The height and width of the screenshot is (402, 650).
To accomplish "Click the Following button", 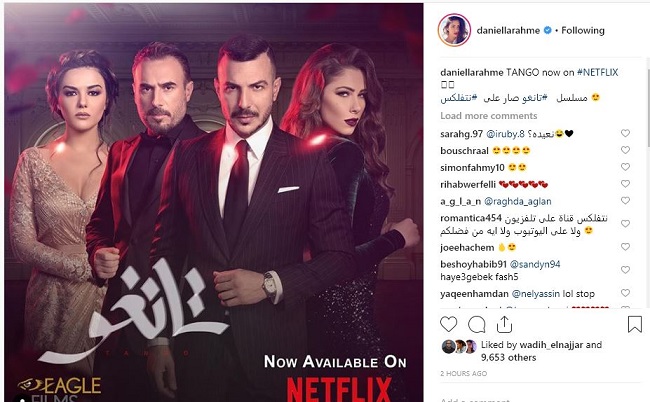I will [583, 30].
